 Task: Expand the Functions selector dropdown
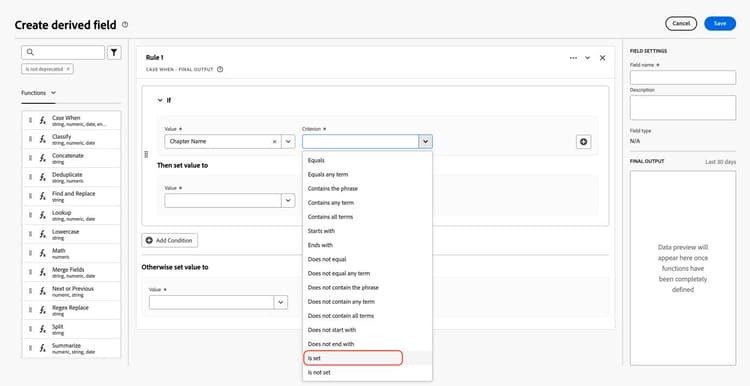pyautogui.click(x=53, y=93)
